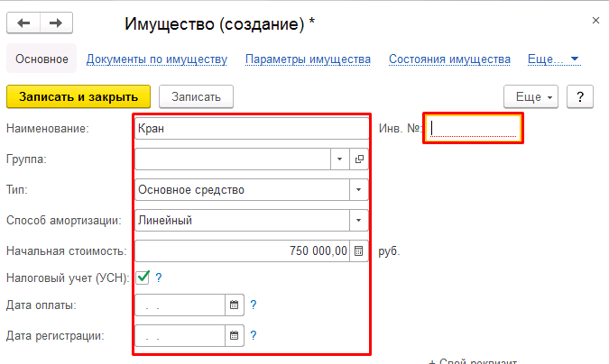609x364 pixels.
Task: Switch to the Основное tab
Action: pyautogui.click(x=42, y=59)
